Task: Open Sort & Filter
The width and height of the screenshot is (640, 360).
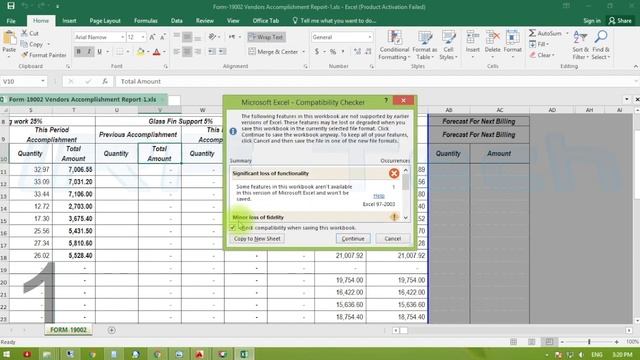Action: [580, 45]
